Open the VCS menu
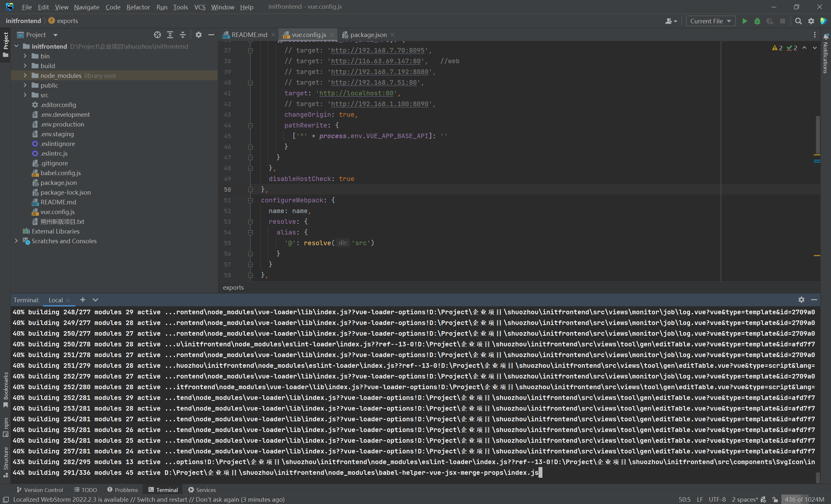Image resolution: width=831 pixels, height=504 pixels. point(200,7)
